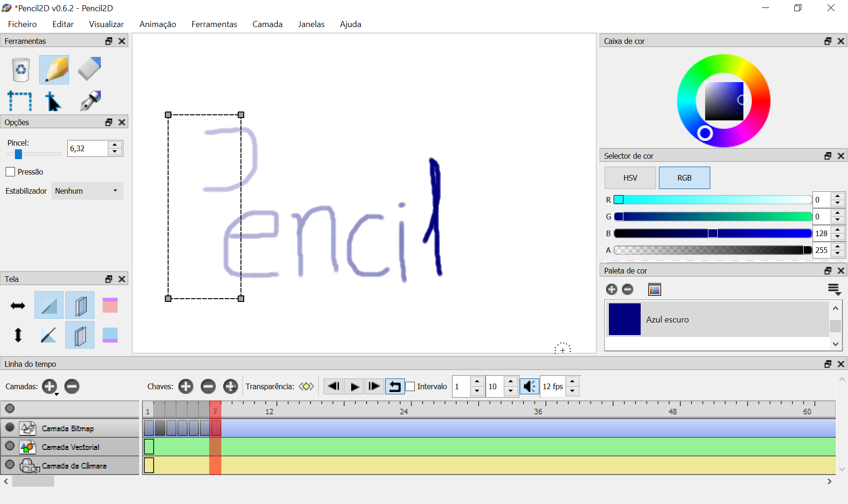Toggle red onion skin color
Image resolution: width=848 pixels, height=504 pixels.
[x=110, y=305]
